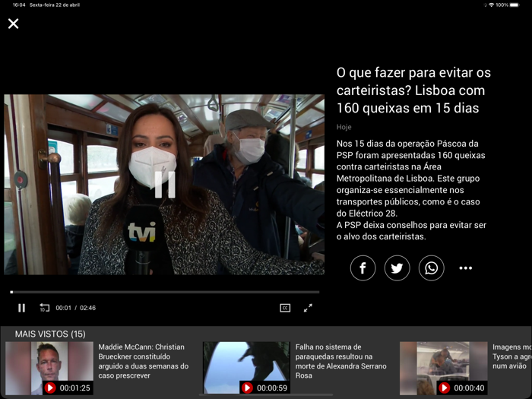The width and height of the screenshot is (532, 399).
Task: Open the parachute failure video thumbnail
Action: pos(246,368)
